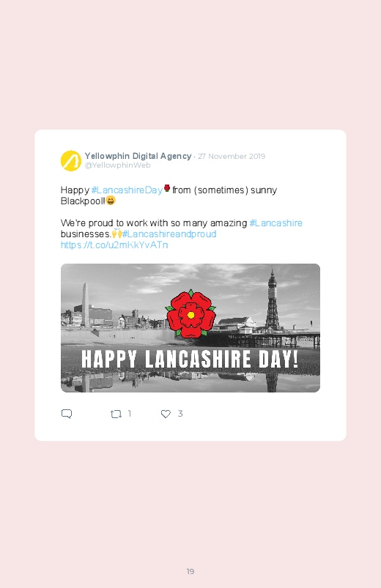The height and width of the screenshot is (588, 381).
Task: Click the heart like icon
Action: pos(166,414)
